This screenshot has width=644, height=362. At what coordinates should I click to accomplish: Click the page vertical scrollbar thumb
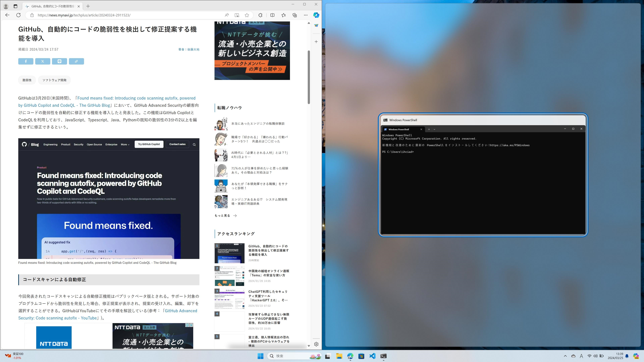[x=309, y=77]
